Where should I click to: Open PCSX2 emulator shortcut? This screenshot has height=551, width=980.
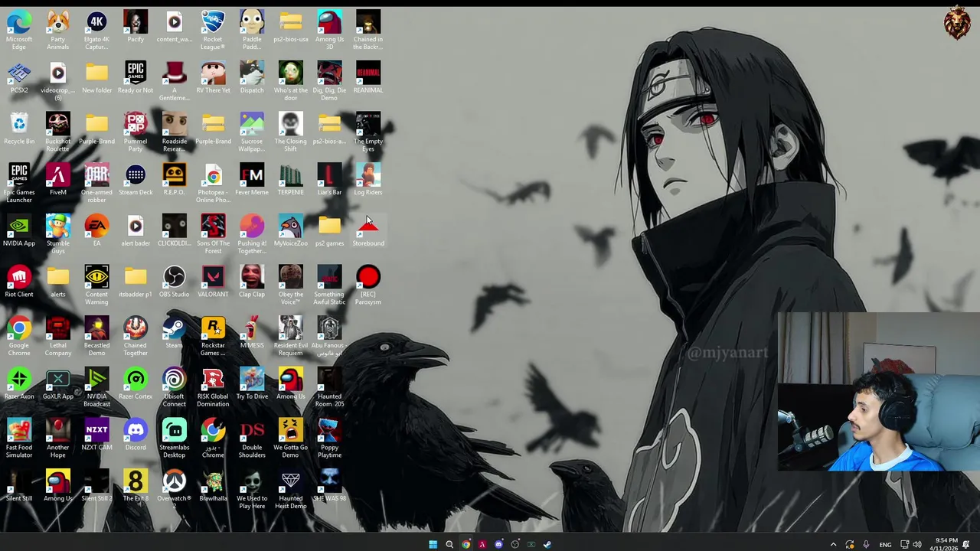click(19, 78)
